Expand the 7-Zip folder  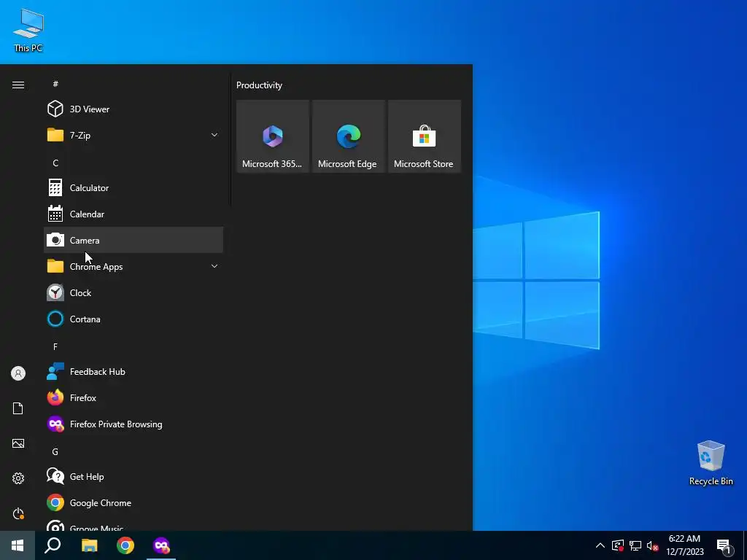[x=133, y=135]
